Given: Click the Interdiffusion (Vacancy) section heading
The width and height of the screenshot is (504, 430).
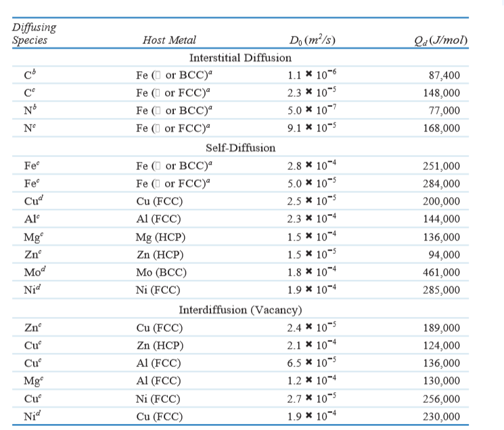Looking at the screenshot, I should click(240, 310).
